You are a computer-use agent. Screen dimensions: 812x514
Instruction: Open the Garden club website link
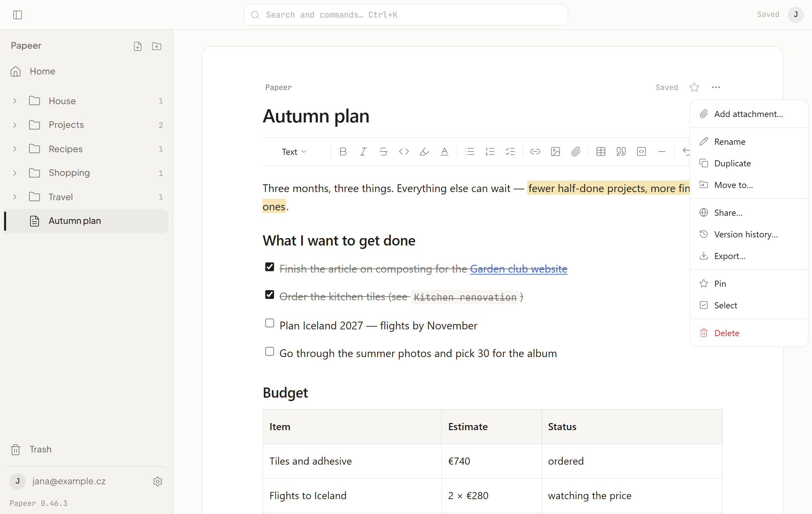[x=519, y=269]
